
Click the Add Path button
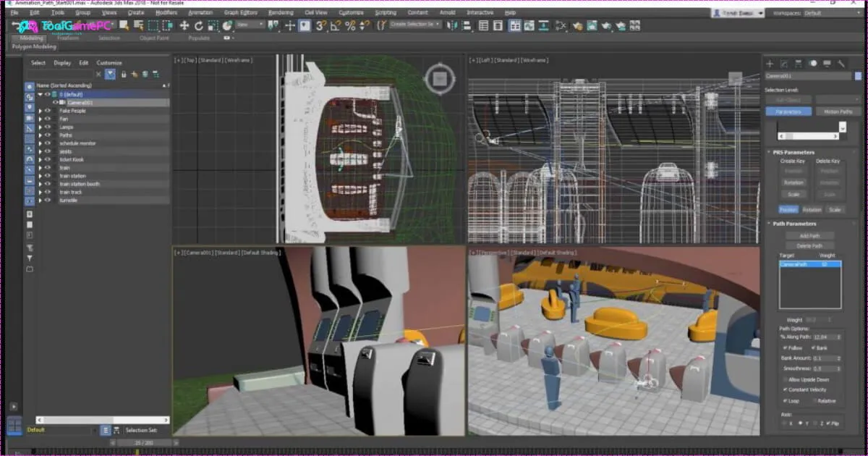[809, 236]
